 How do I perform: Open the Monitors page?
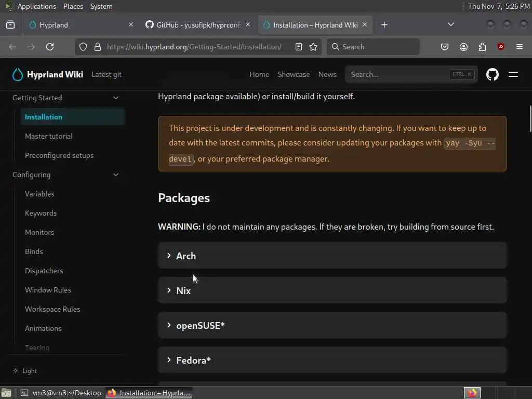click(39, 232)
